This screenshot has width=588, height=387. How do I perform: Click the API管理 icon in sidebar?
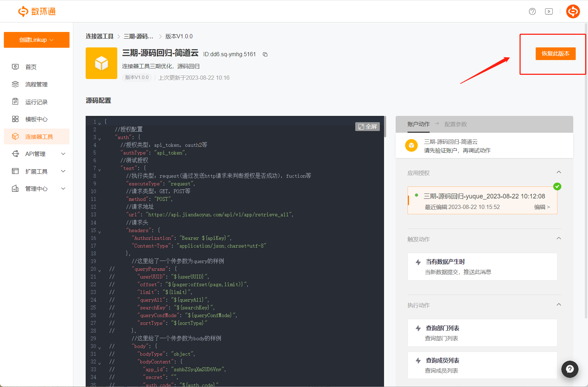[15, 154]
